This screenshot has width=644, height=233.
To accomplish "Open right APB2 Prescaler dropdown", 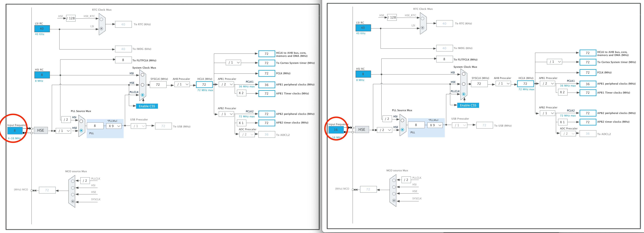I will tap(548, 113).
